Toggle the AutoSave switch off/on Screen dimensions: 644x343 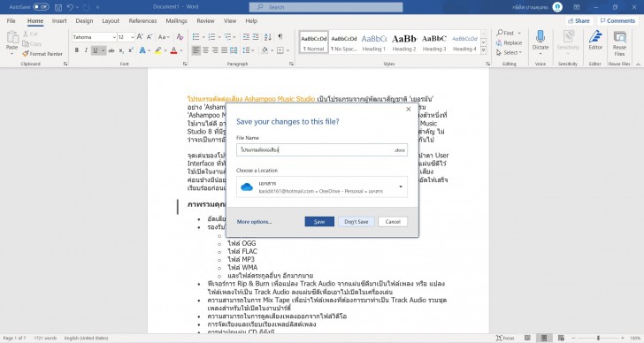[x=41, y=7]
